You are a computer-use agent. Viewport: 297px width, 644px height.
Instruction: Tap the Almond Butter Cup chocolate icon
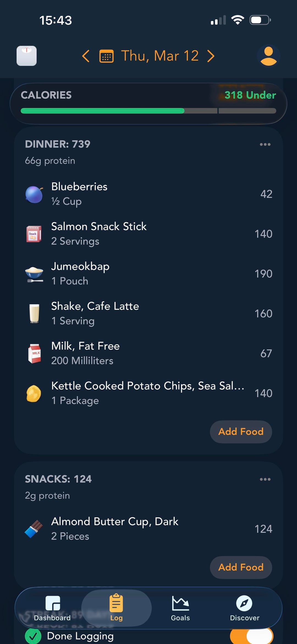click(34, 529)
